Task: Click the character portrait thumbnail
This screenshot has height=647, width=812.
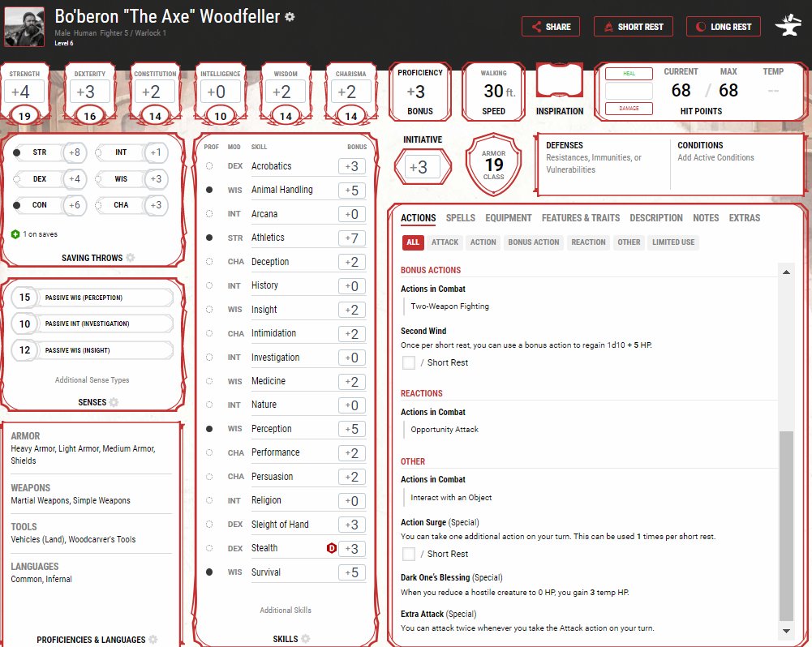Action: click(x=24, y=27)
